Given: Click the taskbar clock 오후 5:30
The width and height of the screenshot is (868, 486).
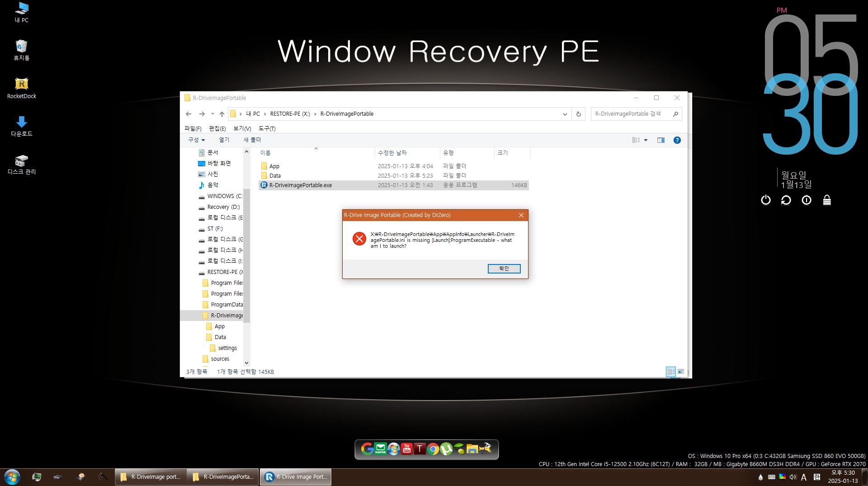Looking at the screenshot, I should (843, 473).
